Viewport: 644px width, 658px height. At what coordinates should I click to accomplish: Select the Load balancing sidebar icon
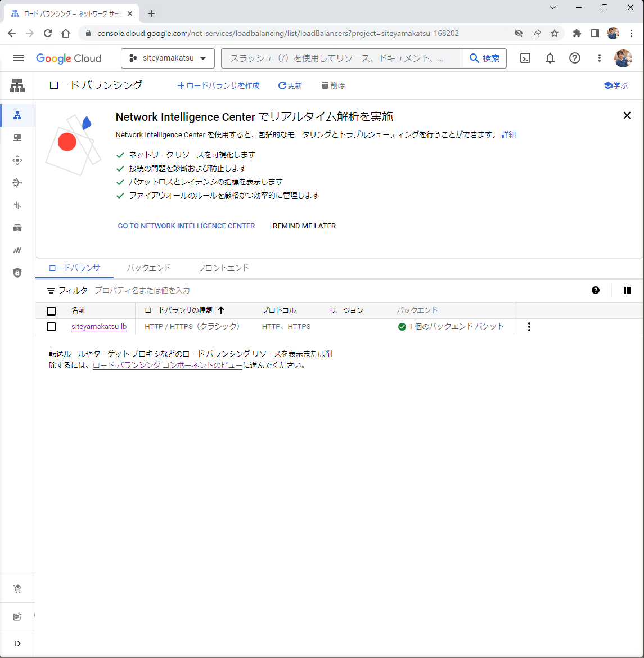tap(17, 115)
